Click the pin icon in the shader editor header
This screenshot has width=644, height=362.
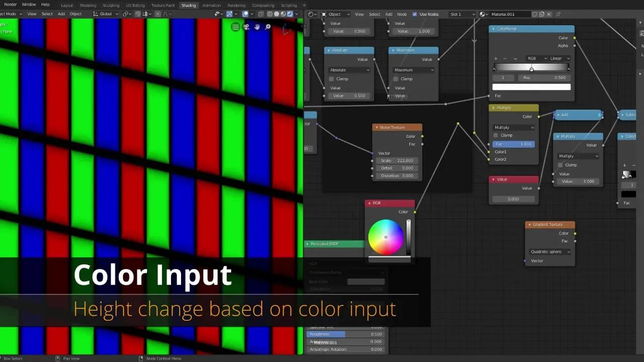[x=559, y=14]
